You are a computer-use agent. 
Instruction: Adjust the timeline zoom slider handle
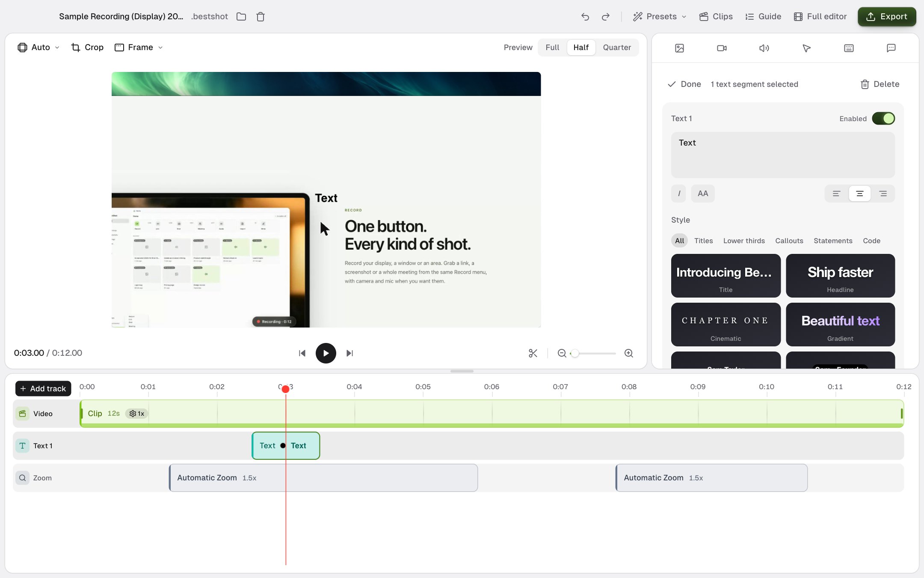coord(575,353)
